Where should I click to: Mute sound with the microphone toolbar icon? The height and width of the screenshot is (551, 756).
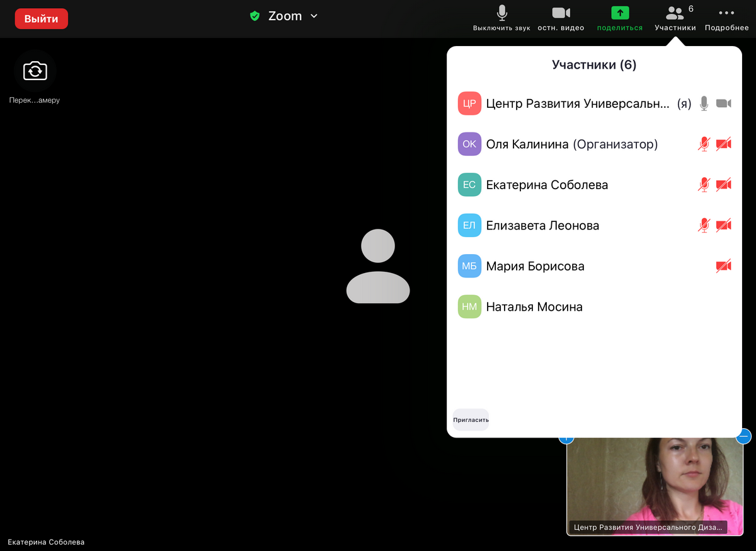click(502, 13)
